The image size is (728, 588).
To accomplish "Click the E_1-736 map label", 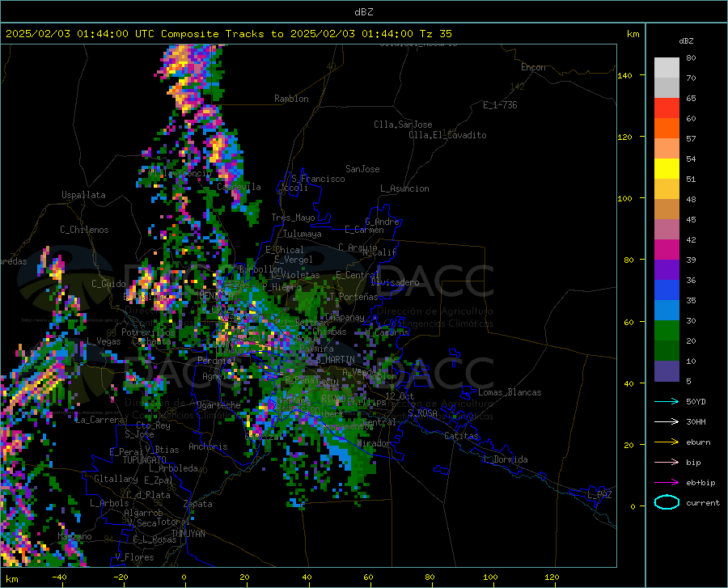I will pos(500,105).
